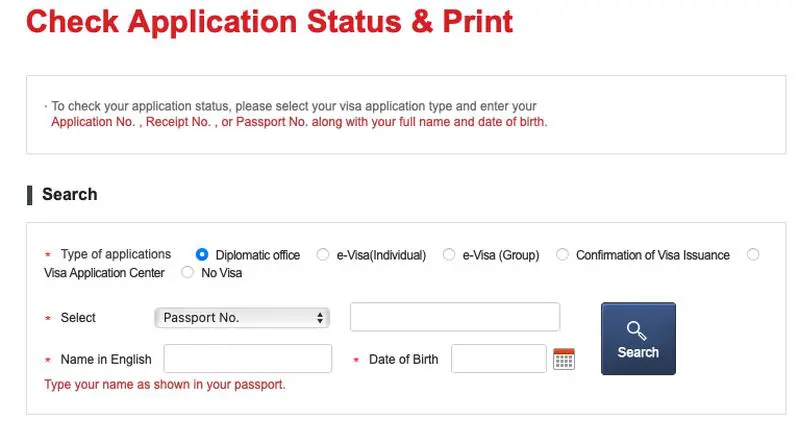Click the red Application No., Receipt No. instruction text

tap(299, 122)
